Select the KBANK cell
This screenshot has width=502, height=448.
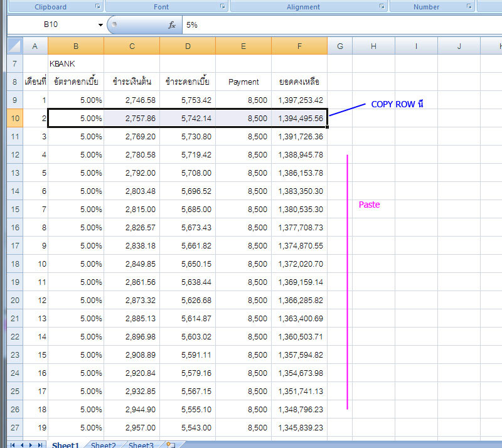[x=75, y=63]
